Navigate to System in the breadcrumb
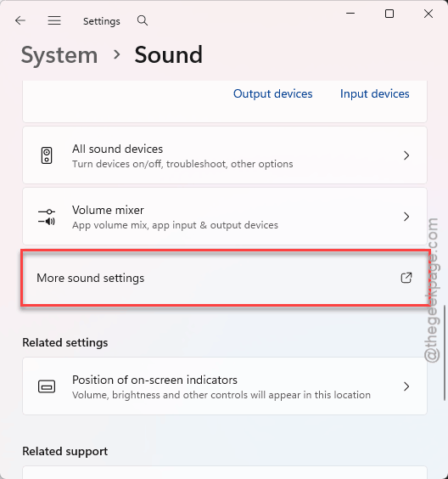Image resolution: width=448 pixels, height=479 pixels. 59,55
